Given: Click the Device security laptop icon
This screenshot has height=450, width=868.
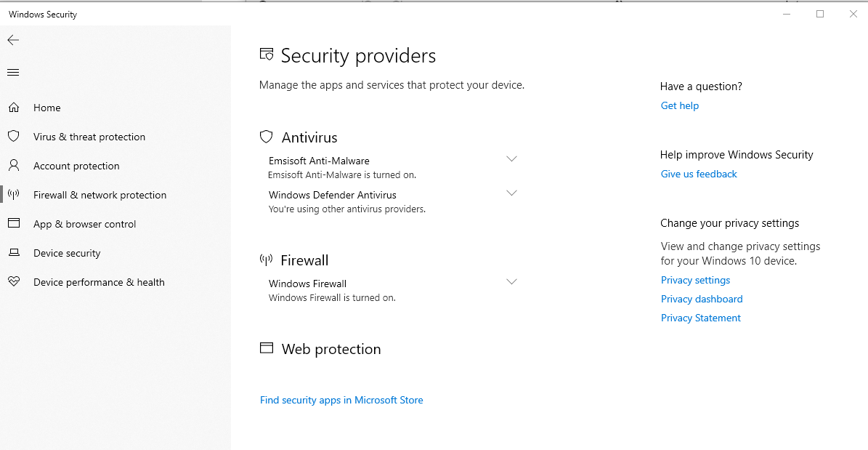Looking at the screenshot, I should pyautogui.click(x=13, y=253).
